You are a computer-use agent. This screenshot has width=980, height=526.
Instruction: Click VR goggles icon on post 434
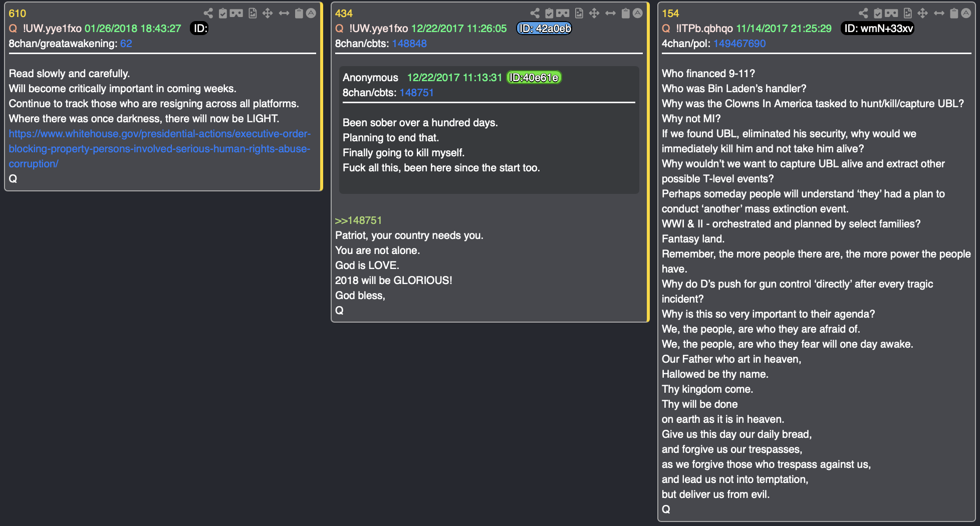click(563, 14)
